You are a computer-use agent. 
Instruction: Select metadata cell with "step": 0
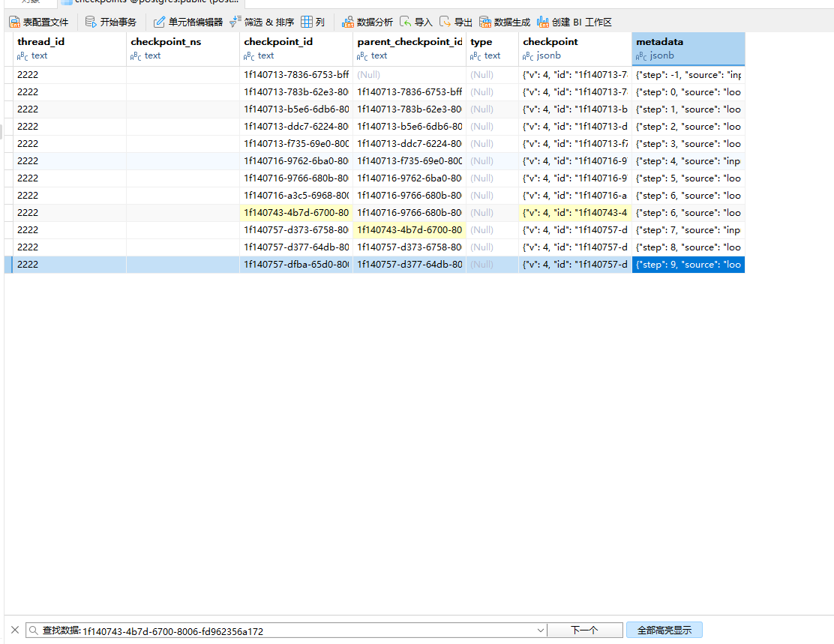tap(688, 92)
